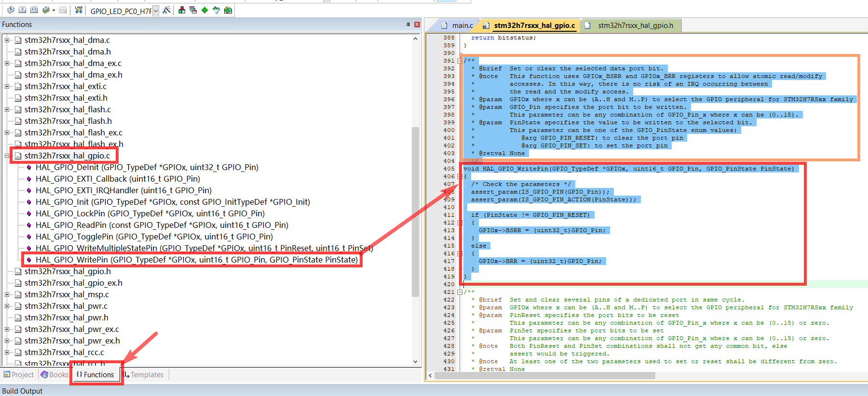Collapse the function body fold at line 406
Image resolution: width=868 pixels, height=396 pixels.
coord(460,176)
